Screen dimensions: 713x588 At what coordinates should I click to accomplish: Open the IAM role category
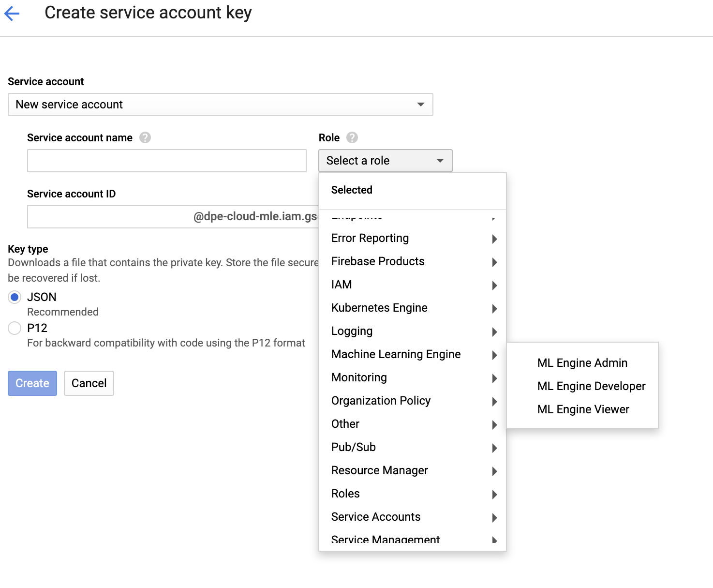pos(342,285)
